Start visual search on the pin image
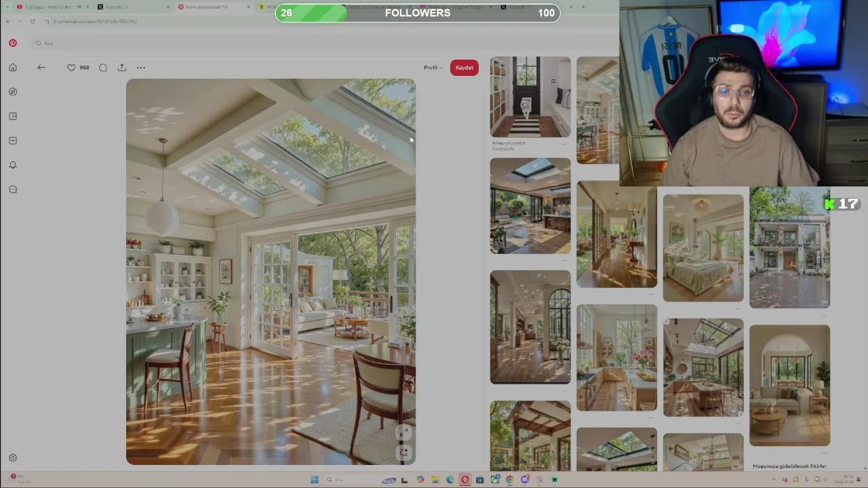This screenshot has width=868, height=488. point(403,452)
